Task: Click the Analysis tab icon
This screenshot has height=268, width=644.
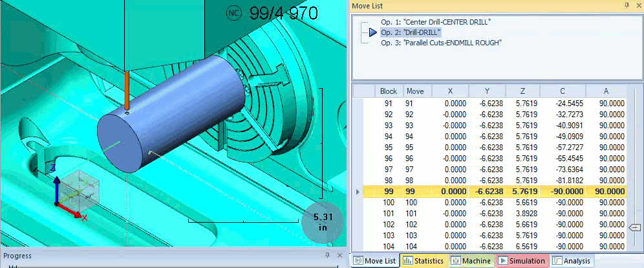Action: click(x=557, y=261)
